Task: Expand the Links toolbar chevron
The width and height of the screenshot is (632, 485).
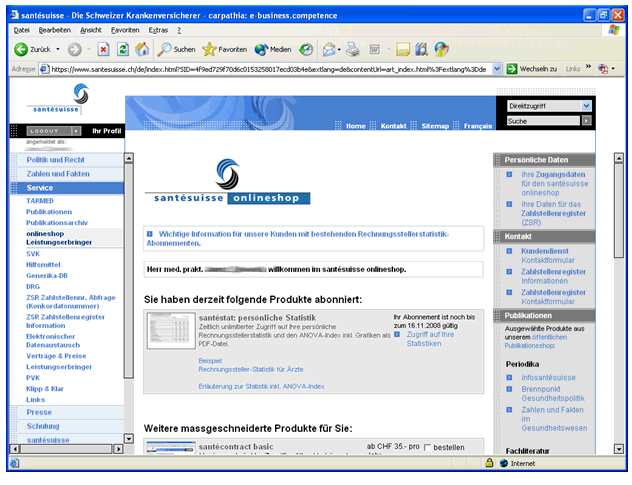Action: pyautogui.click(x=588, y=67)
